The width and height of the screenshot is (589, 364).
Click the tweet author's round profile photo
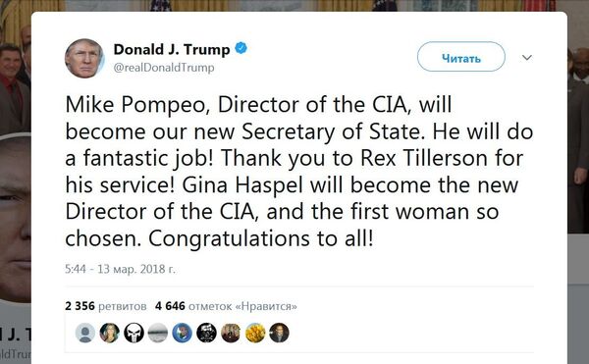84,59
